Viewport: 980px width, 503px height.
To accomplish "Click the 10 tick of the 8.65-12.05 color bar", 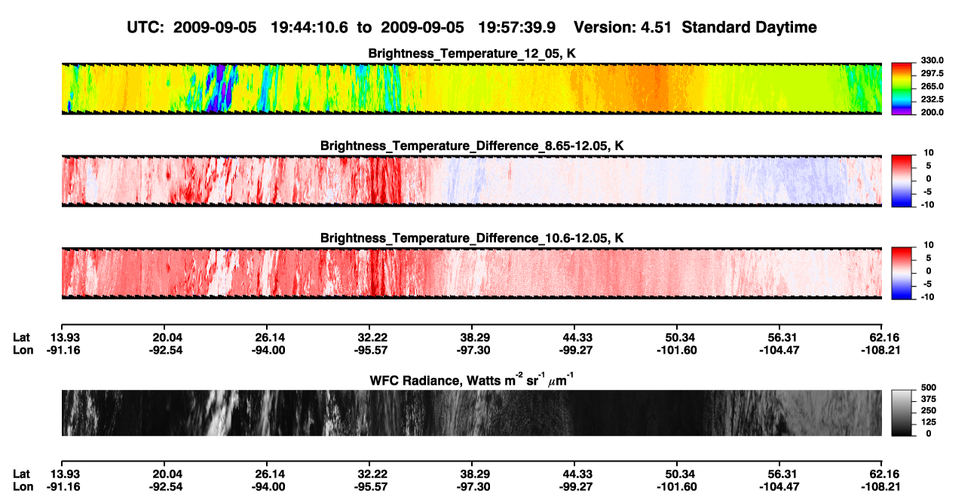I will [928, 153].
